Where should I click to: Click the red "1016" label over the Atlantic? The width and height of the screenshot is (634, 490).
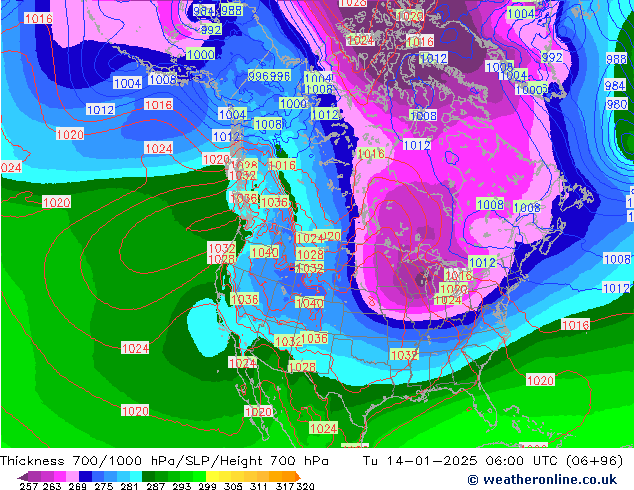575,325
